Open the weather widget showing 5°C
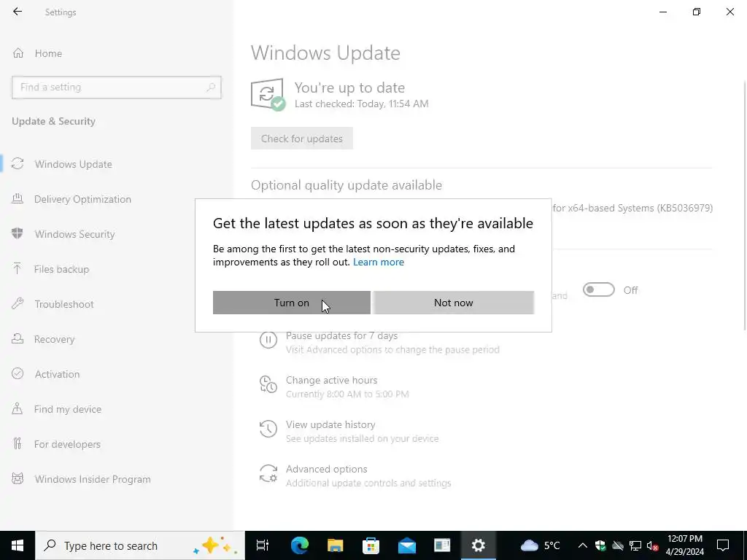747x560 pixels. (541, 545)
